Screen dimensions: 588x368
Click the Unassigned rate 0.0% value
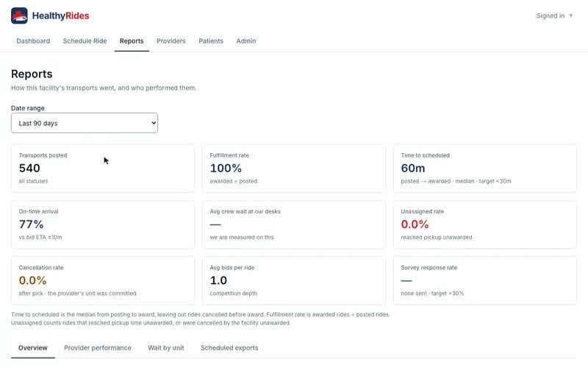(415, 224)
